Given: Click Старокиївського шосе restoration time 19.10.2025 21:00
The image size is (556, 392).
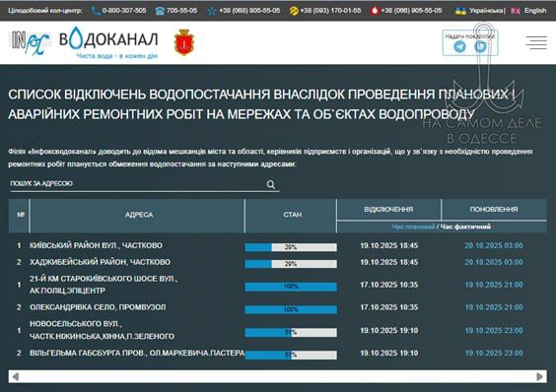Looking at the screenshot, I should click(494, 285).
